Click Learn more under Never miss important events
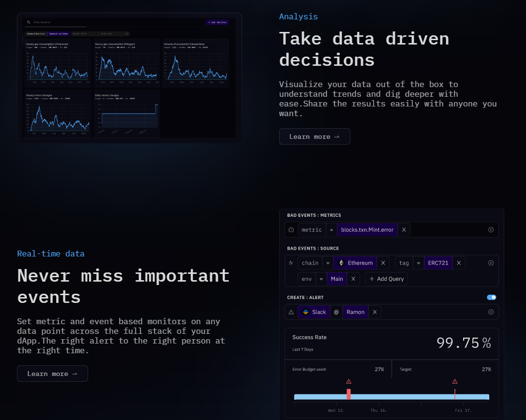Viewport: 526px width, 420px height. [52, 374]
